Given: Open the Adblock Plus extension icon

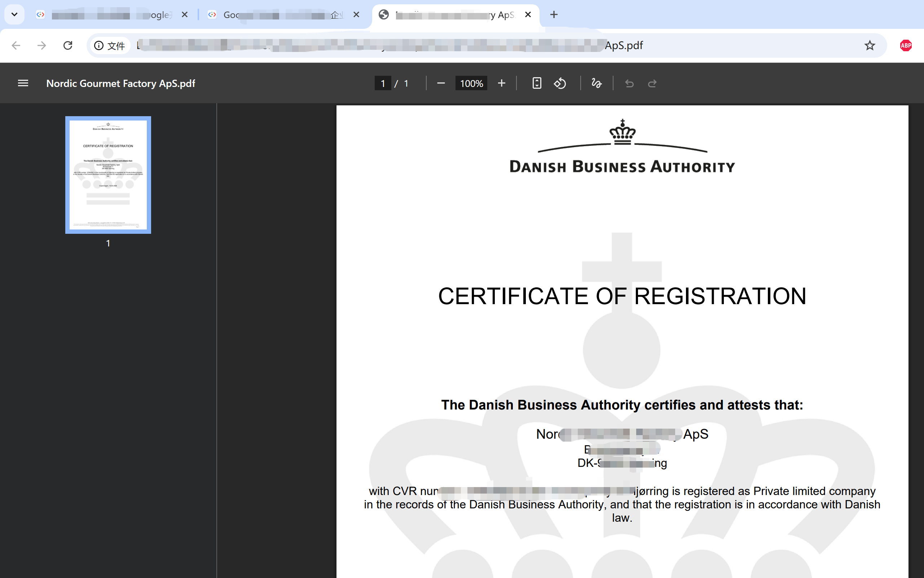Looking at the screenshot, I should pos(905,45).
